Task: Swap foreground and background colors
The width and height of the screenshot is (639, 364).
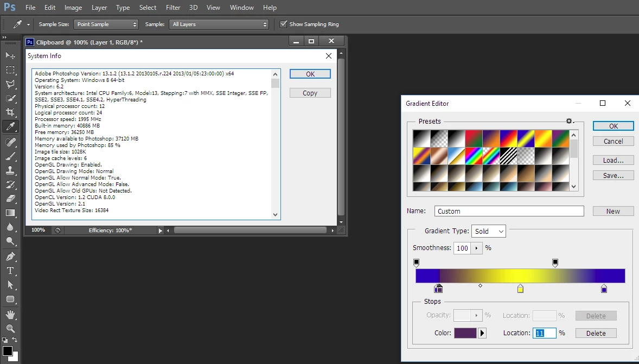Action: [15, 340]
